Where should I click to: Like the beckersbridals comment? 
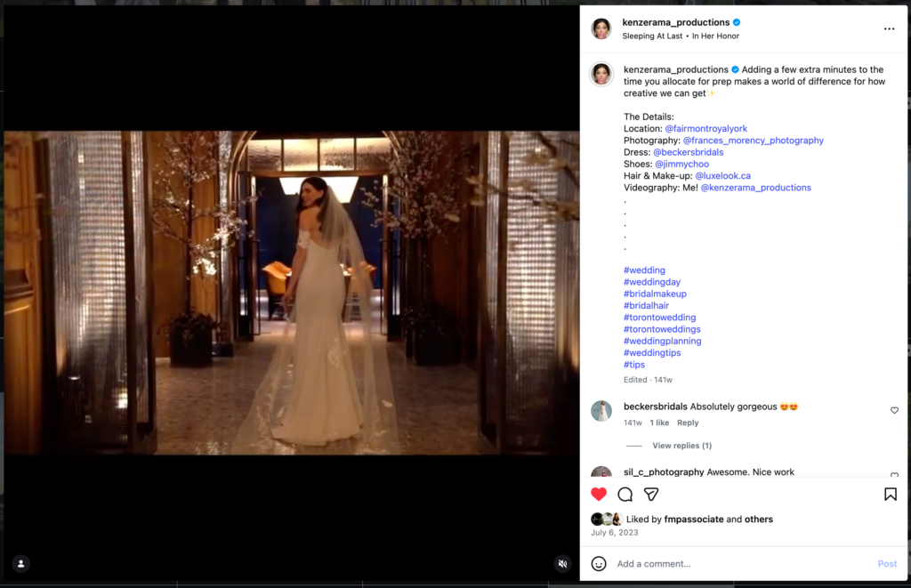[x=894, y=410]
